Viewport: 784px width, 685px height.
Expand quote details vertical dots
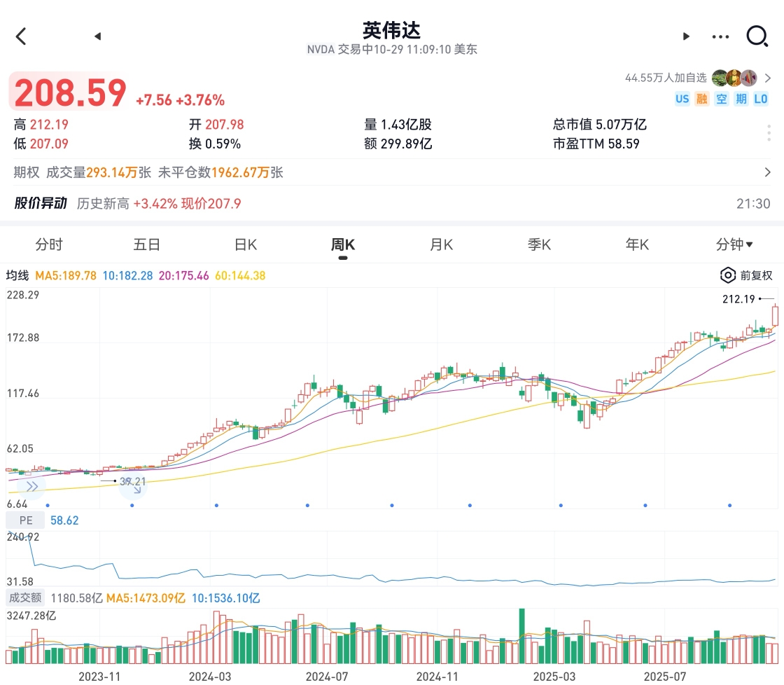[769, 132]
